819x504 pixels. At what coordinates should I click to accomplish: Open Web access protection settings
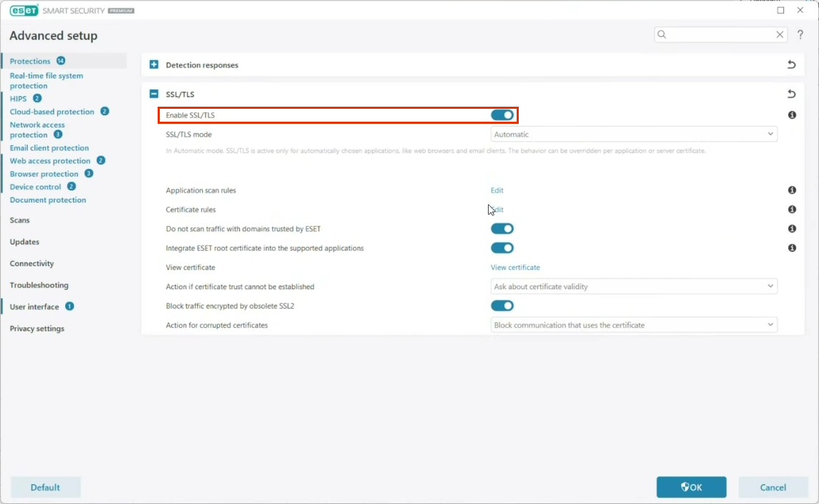(49, 160)
